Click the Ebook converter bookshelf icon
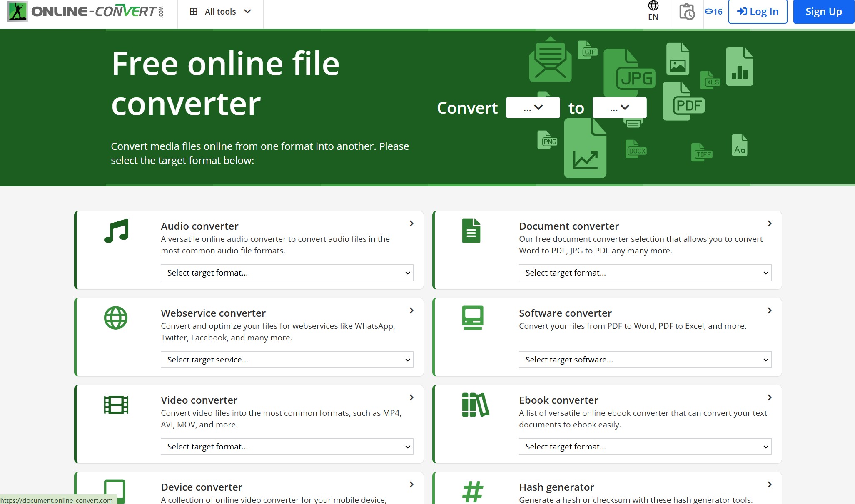 (474, 405)
